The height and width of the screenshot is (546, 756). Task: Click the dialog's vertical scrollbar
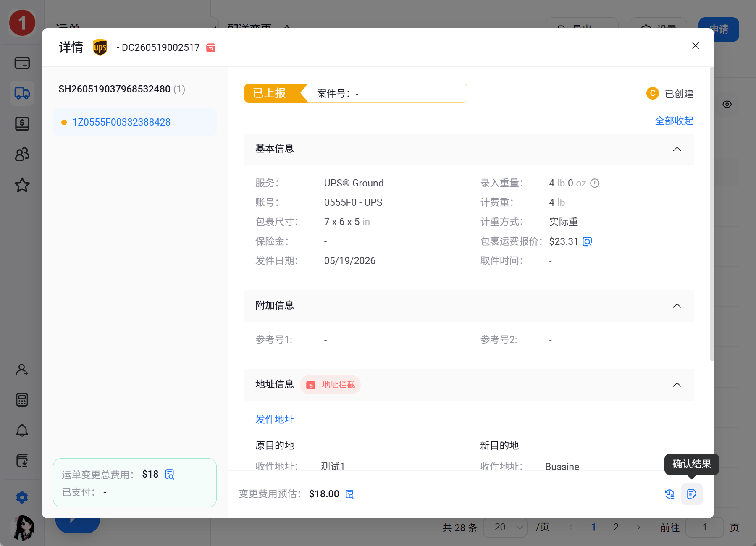click(x=711, y=214)
